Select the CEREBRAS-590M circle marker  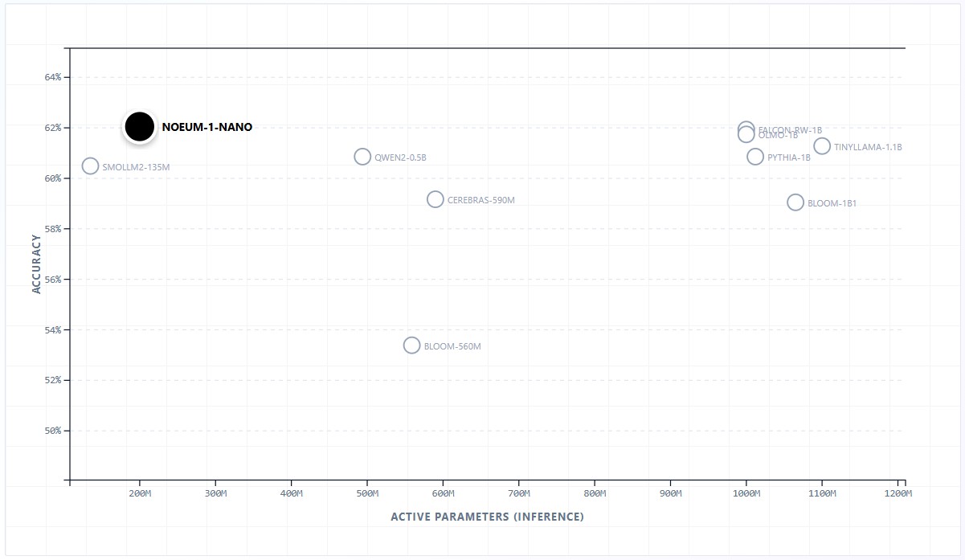[x=435, y=199]
